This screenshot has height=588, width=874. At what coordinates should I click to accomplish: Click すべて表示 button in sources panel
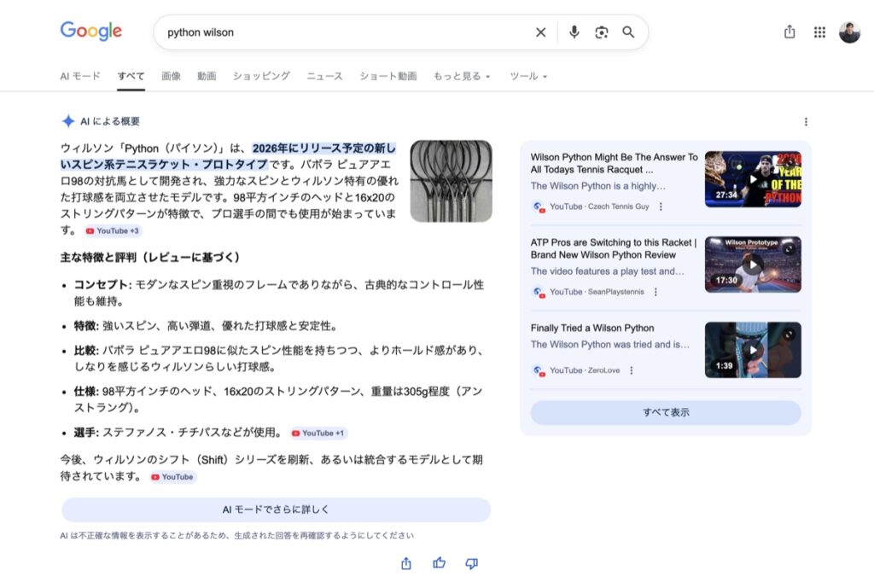(x=666, y=412)
